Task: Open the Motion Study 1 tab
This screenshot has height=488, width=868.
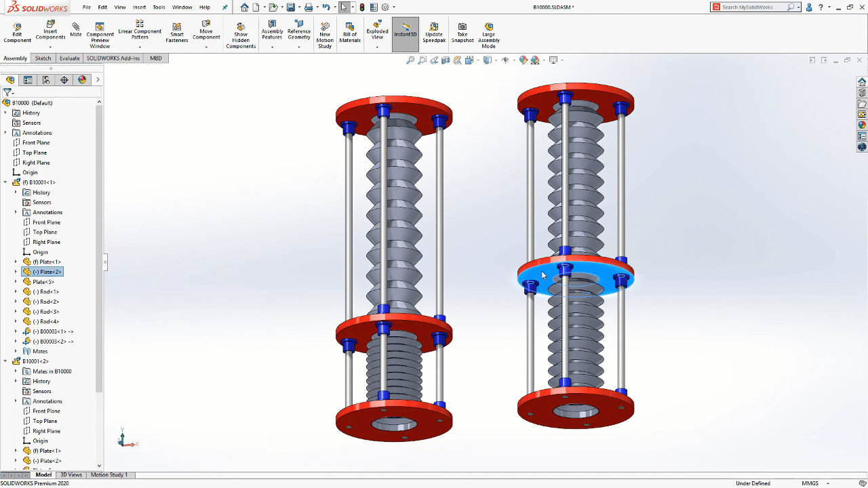Action: tap(109, 474)
